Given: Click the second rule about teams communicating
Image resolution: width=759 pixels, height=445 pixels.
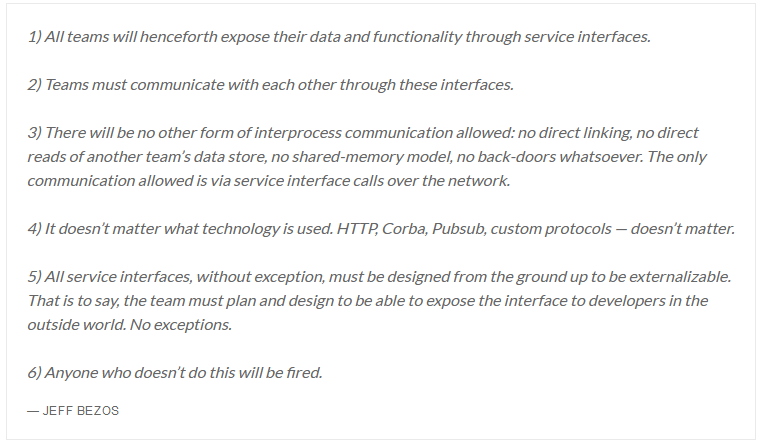Looking at the screenshot, I should [270, 85].
